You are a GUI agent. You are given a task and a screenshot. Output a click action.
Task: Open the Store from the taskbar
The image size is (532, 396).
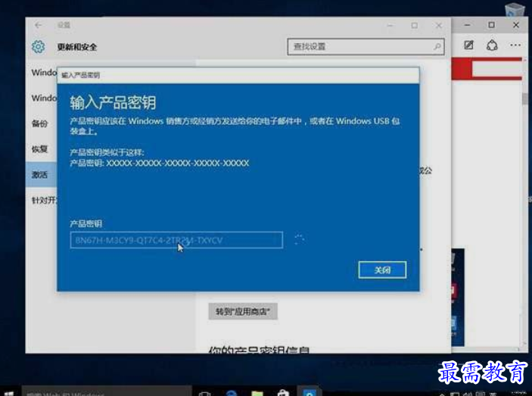click(283, 393)
